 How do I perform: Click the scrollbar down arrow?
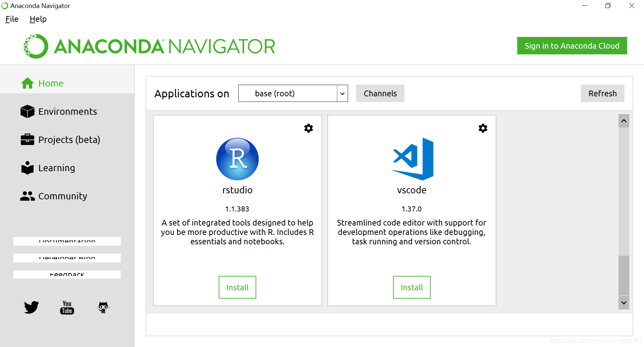624,303
